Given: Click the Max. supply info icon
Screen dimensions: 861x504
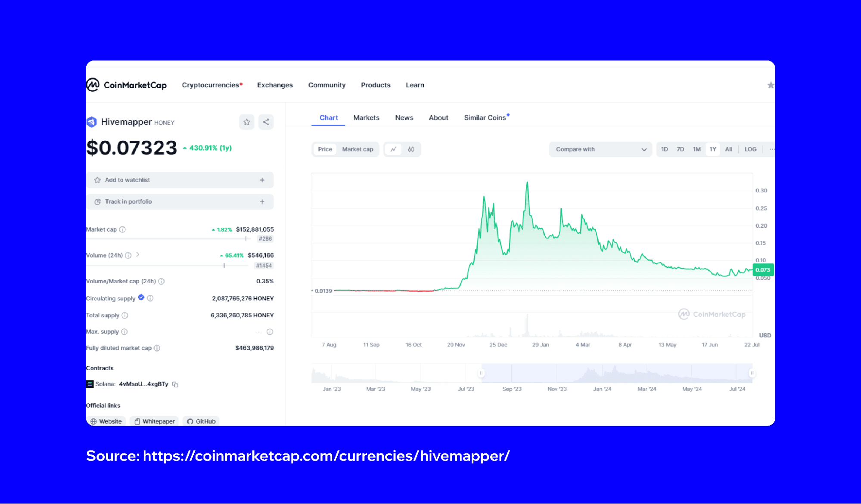Looking at the screenshot, I should pyautogui.click(x=124, y=331).
